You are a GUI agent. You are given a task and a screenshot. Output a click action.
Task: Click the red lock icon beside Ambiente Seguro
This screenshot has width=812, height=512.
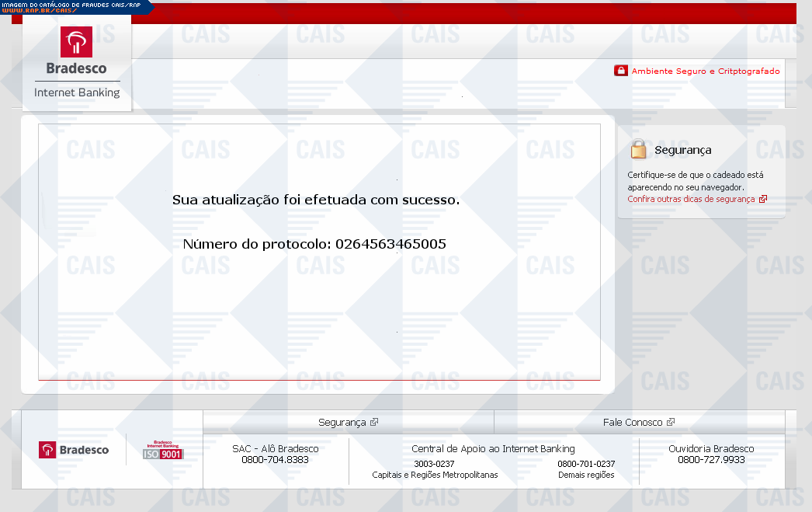click(x=620, y=71)
